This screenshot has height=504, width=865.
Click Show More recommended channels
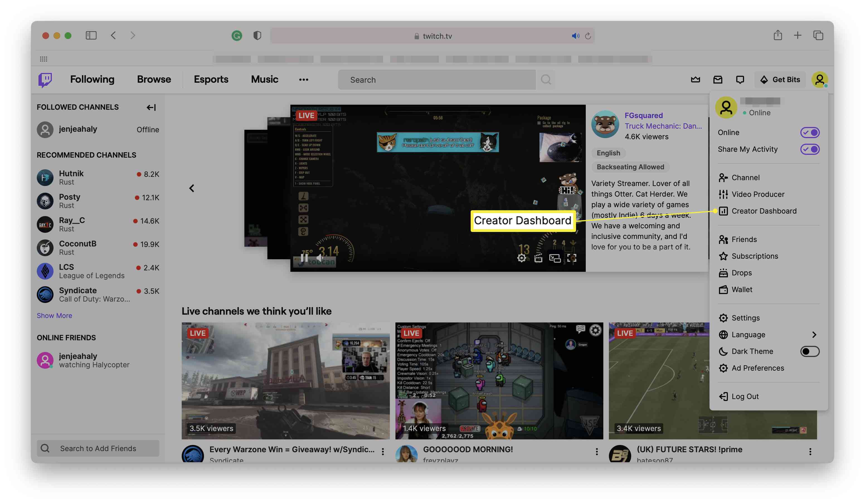[x=54, y=315]
